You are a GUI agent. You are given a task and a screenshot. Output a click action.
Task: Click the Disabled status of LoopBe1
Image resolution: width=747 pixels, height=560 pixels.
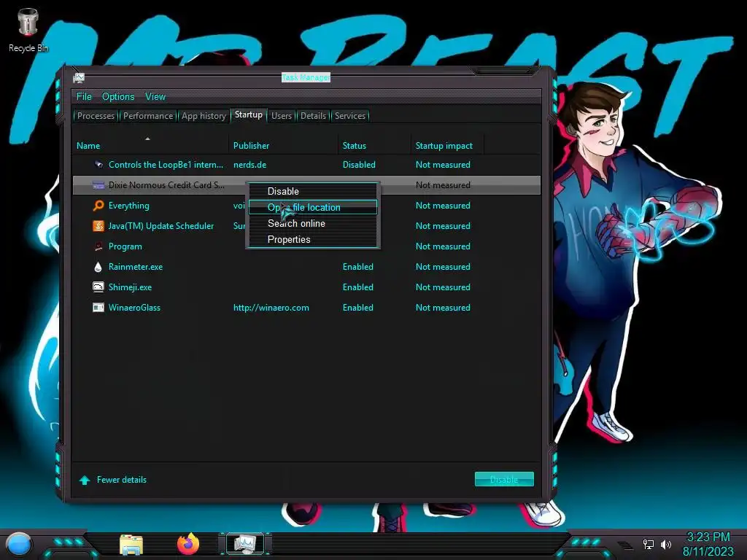coord(359,165)
